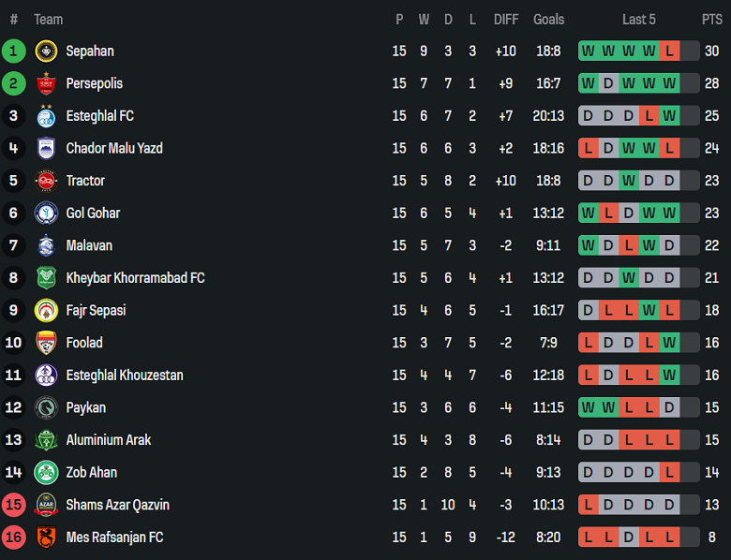Click the green position 1 badge
The image size is (731, 560).
coord(14,52)
